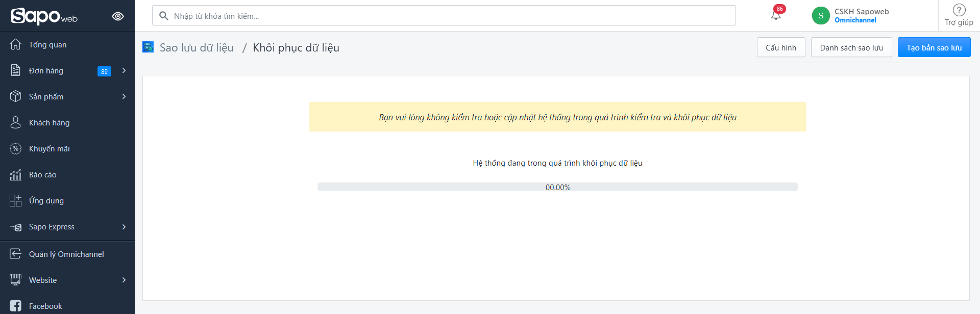Open Quản lý Omnichannel menu item

point(66,254)
